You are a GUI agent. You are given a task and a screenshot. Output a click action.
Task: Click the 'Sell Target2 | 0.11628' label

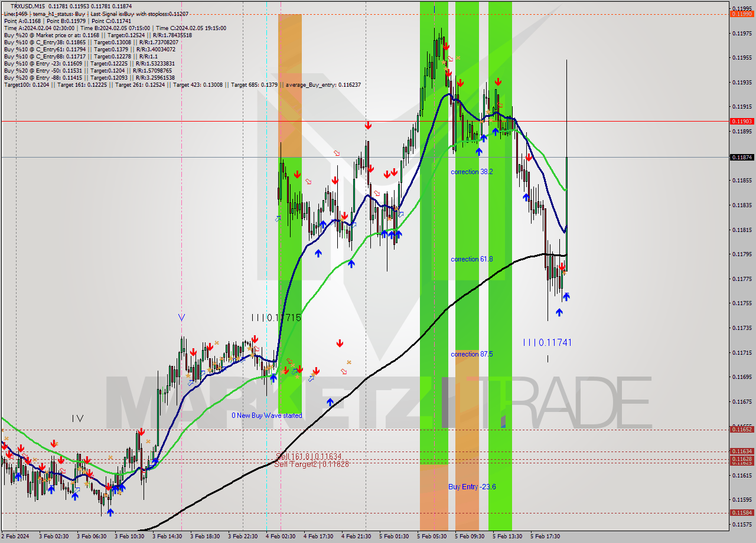[x=312, y=464]
